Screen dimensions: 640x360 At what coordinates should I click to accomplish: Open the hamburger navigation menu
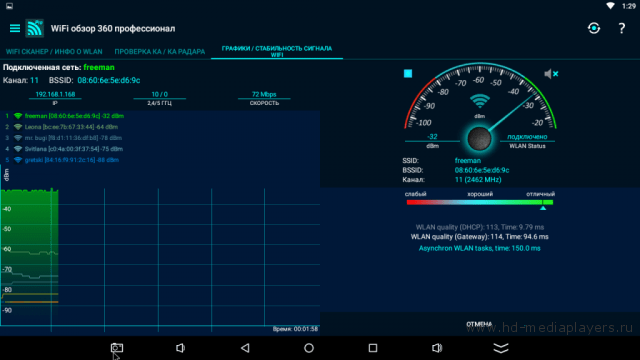point(15,28)
